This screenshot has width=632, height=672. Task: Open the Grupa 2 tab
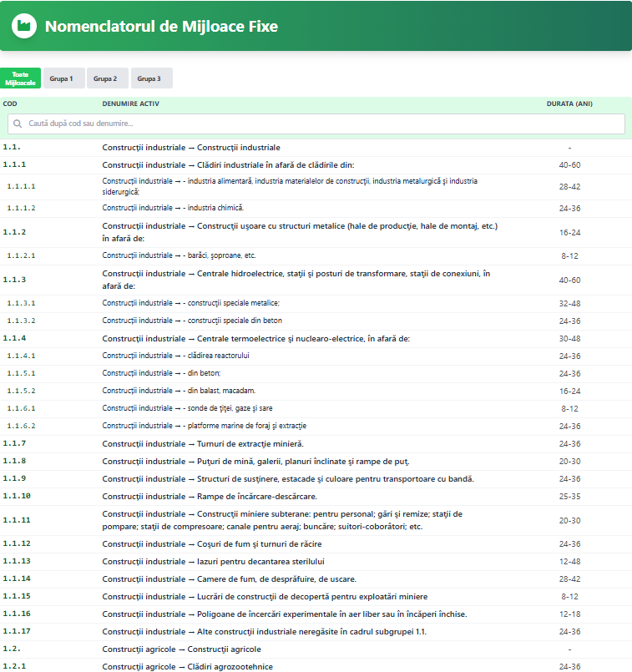[105, 78]
